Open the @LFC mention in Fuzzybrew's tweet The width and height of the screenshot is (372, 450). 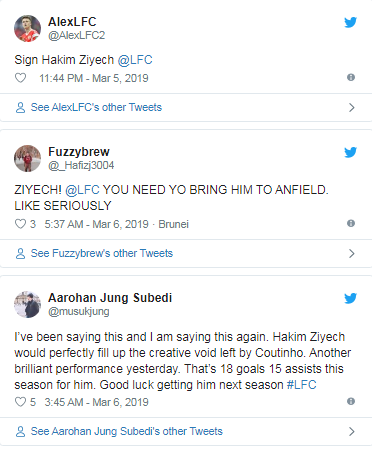(x=82, y=190)
